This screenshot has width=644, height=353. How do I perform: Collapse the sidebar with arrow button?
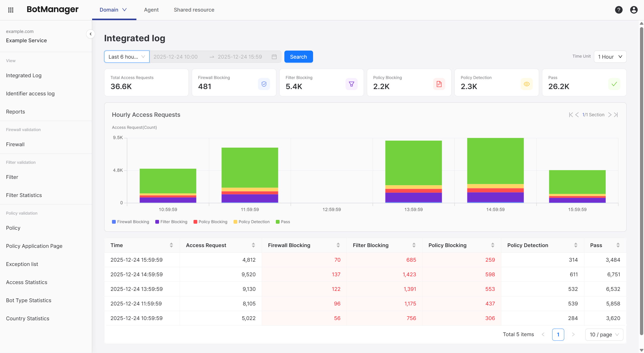[90, 34]
